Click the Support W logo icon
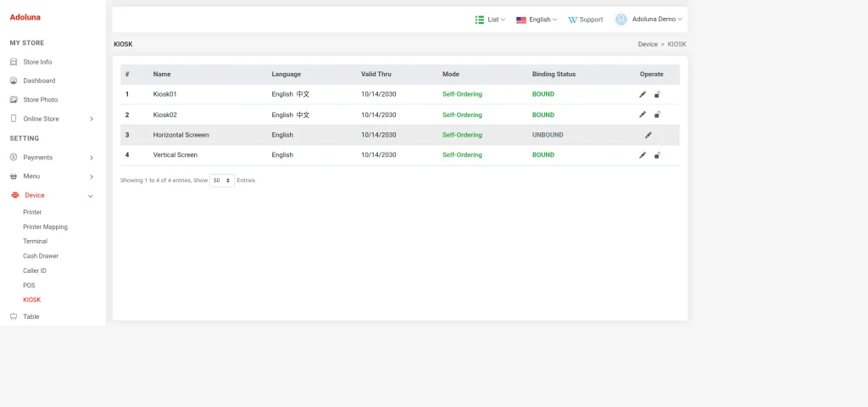868x407 pixels. point(572,20)
